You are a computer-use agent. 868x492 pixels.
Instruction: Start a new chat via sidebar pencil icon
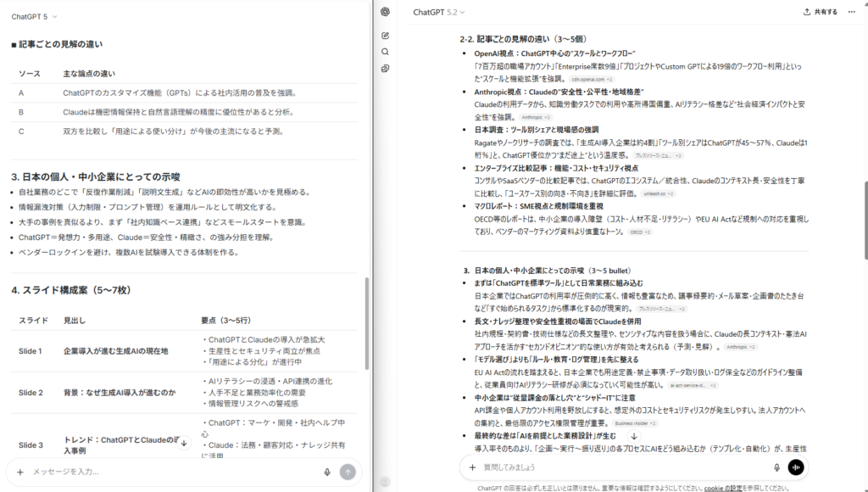pyautogui.click(x=386, y=36)
